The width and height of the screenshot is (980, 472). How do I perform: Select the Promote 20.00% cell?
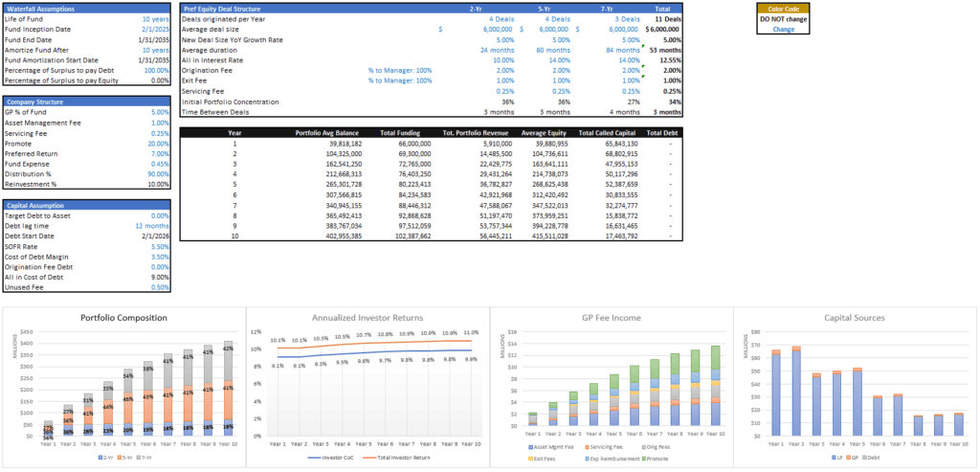[158, 144]
